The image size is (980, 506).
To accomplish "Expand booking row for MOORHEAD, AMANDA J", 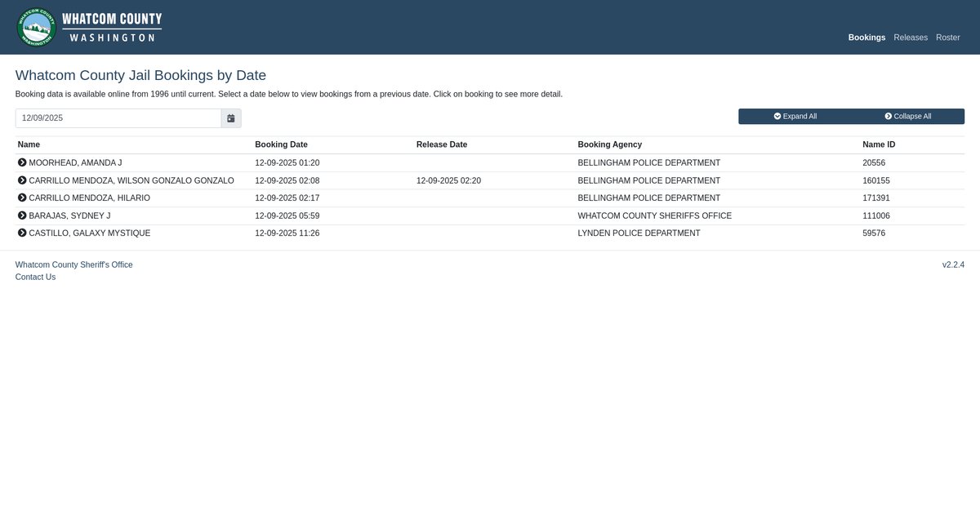I will point(22,163).
